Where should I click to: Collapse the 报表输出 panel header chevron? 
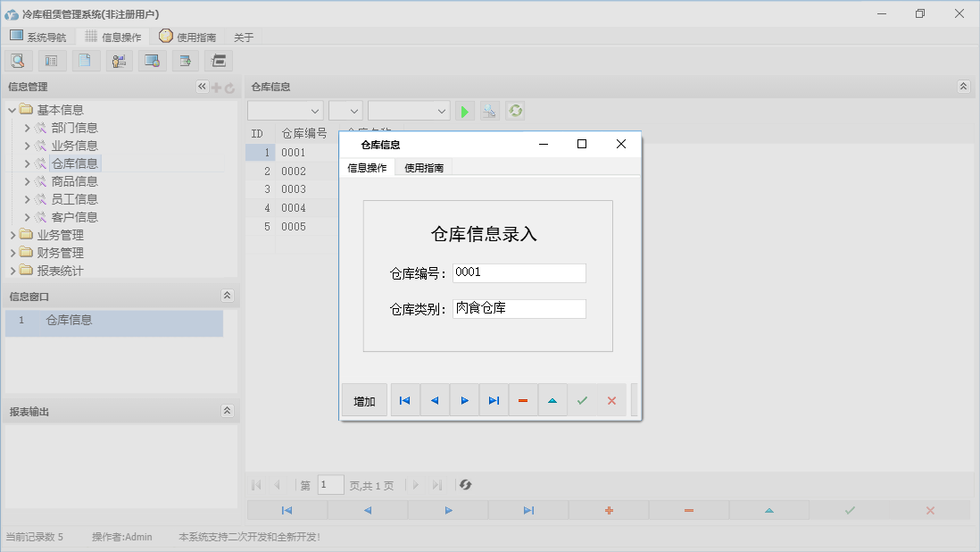229,411
